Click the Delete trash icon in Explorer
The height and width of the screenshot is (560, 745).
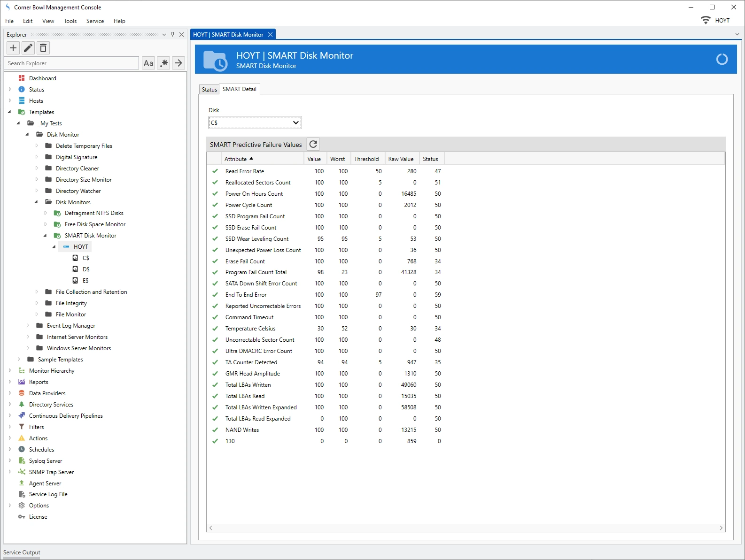pos(43,48)
